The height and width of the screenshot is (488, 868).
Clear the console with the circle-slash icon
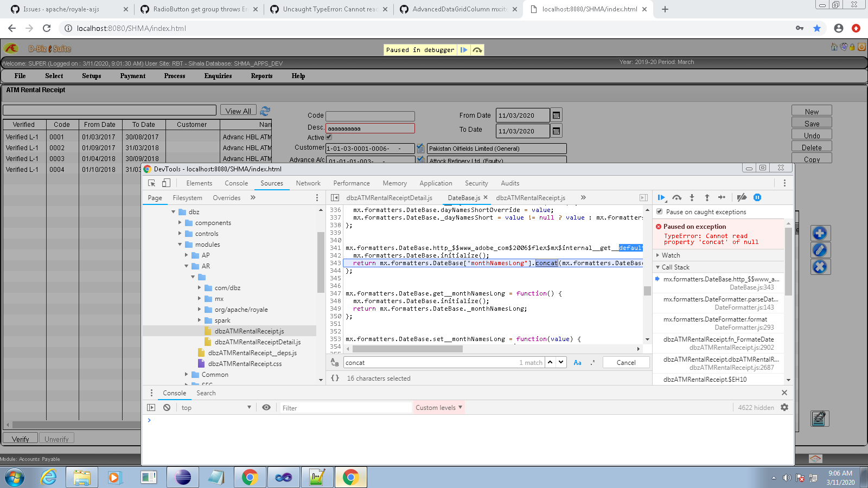coord(167,407)
